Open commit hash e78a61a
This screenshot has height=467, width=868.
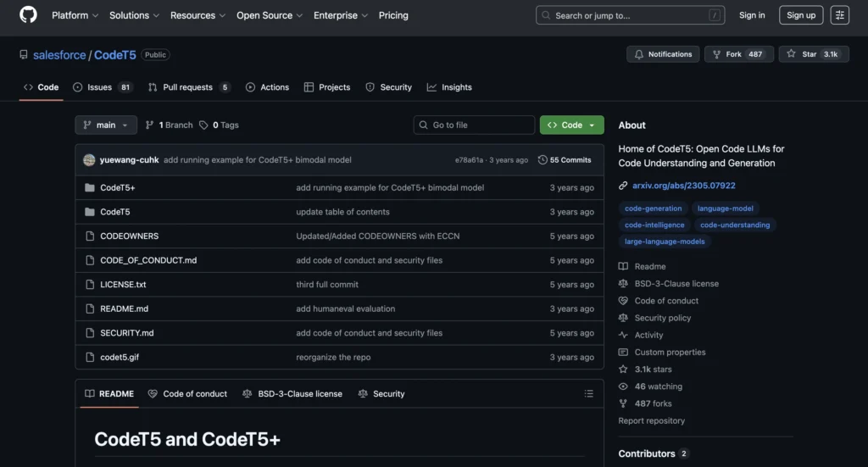[x=469, y=160]
